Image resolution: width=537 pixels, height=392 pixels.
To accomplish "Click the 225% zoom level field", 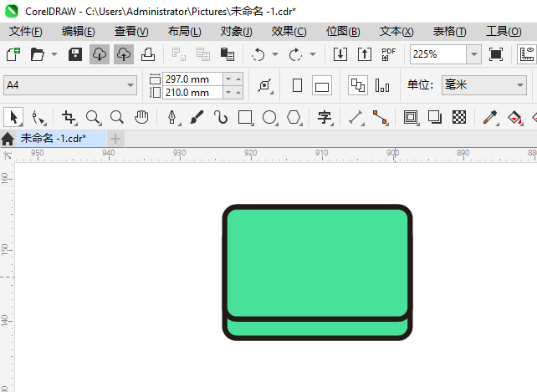I will pyautogui.click(x=438, y=54).
